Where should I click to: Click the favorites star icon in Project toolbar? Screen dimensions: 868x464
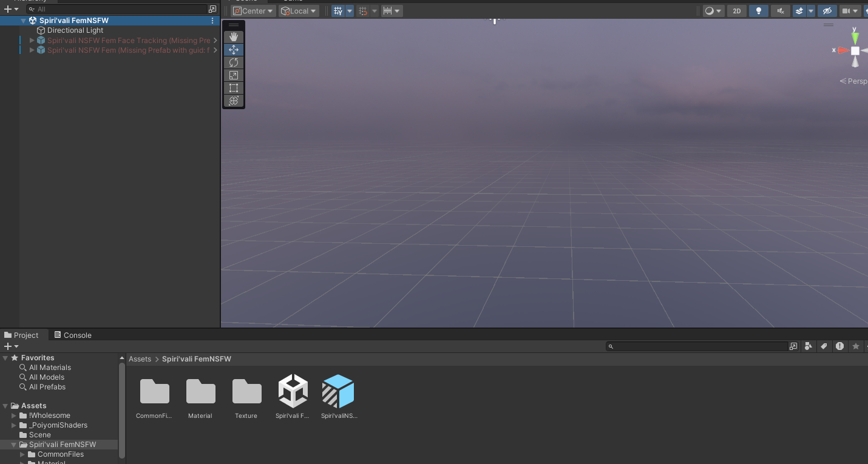(x=856, y=346)
